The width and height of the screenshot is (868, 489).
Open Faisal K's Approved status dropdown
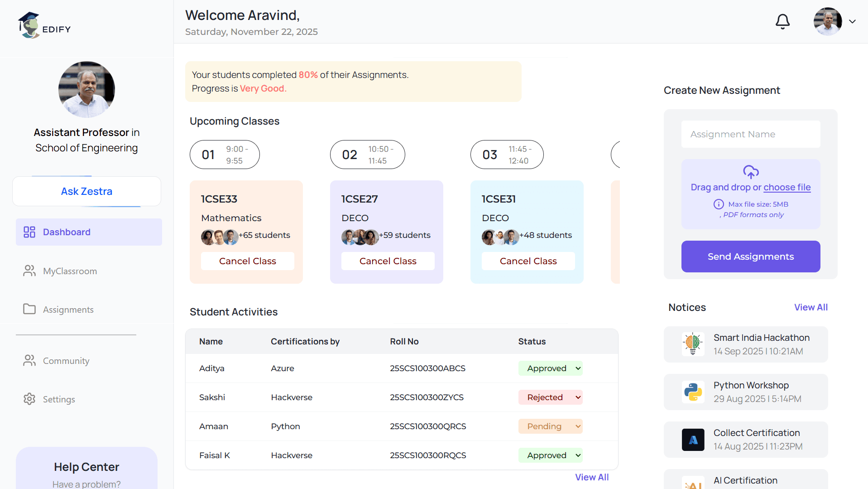click(x=550, y=455)
